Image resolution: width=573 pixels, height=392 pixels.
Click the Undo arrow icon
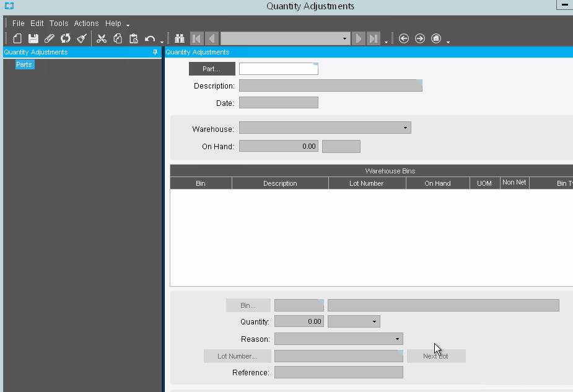pos(150,38)
